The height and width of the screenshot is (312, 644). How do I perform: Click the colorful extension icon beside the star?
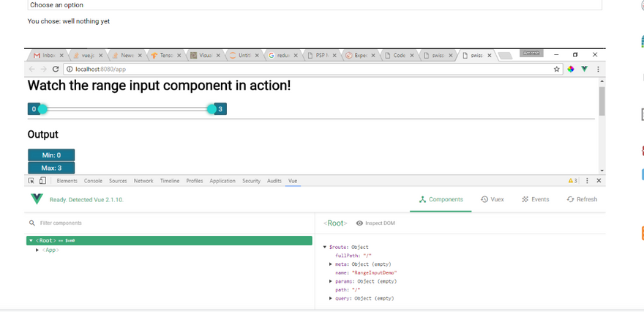[x=571, y=69]
